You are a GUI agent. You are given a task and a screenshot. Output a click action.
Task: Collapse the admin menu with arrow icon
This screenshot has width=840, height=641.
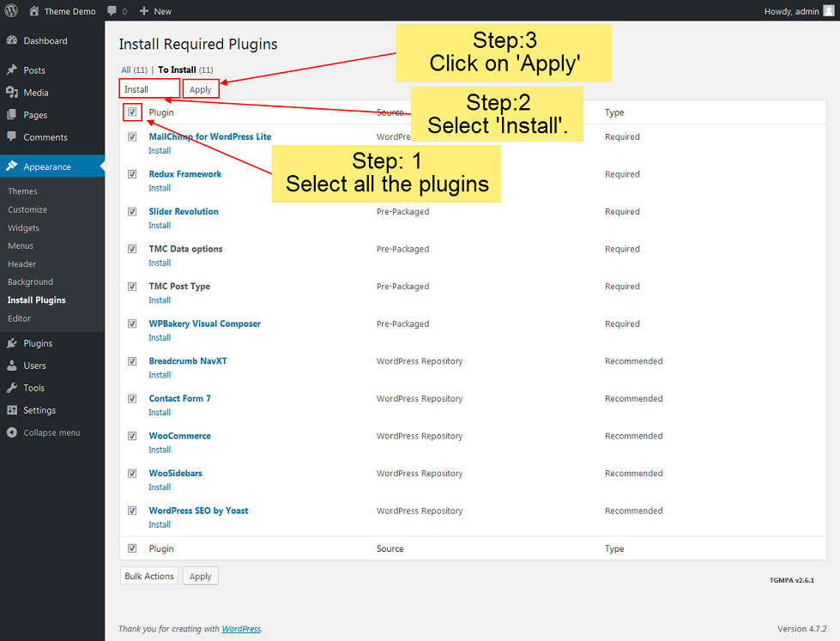click(12, 432)
